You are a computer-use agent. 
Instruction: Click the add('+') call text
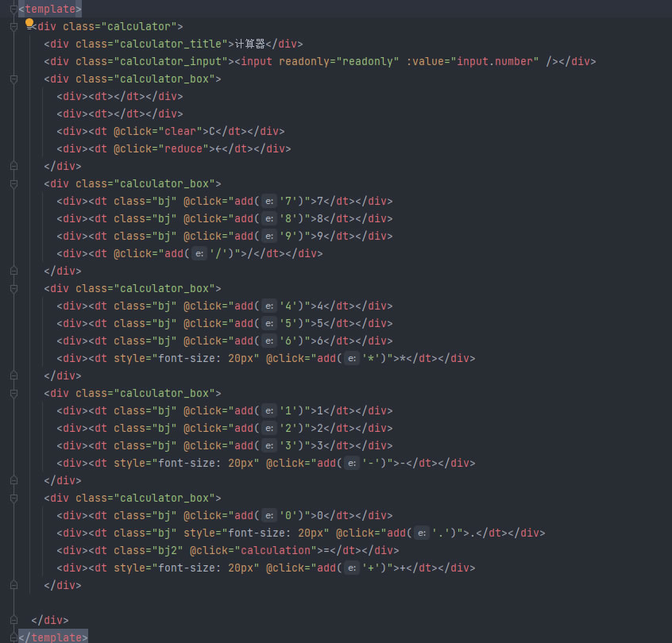click(352, 568)
